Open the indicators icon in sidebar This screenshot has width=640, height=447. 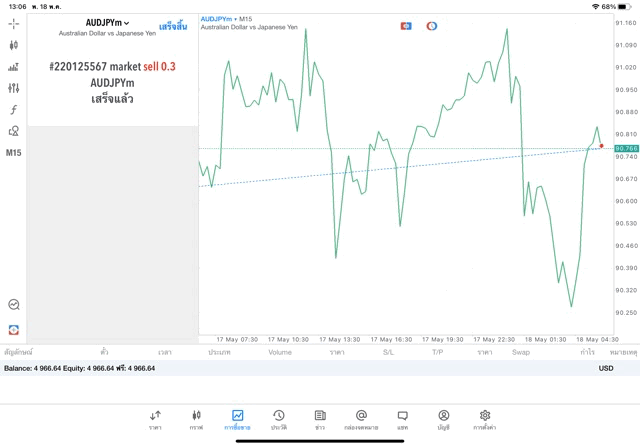coord(13,67)
